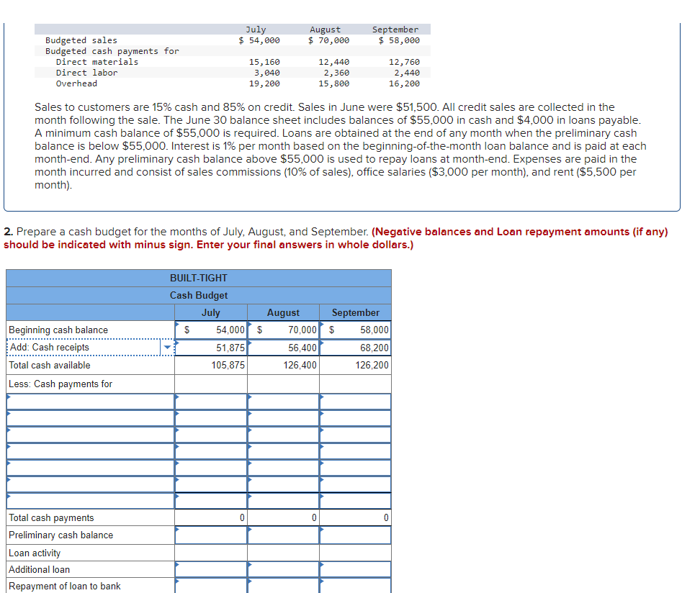Click the September column header

[x=355, y=312]
